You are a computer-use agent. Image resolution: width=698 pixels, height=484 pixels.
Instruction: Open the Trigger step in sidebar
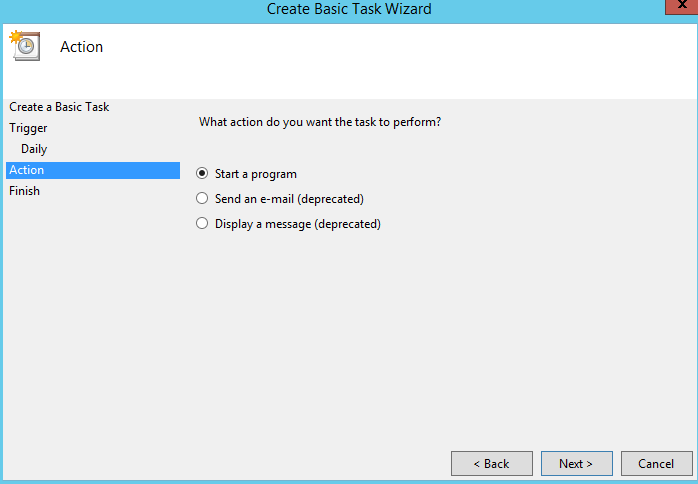(x=28, y=128)
